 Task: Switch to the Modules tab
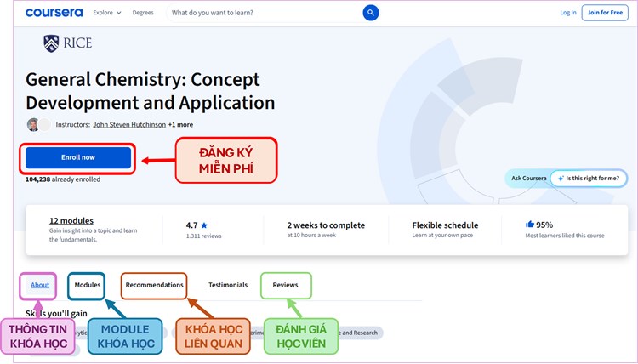[x=87, y=285]
